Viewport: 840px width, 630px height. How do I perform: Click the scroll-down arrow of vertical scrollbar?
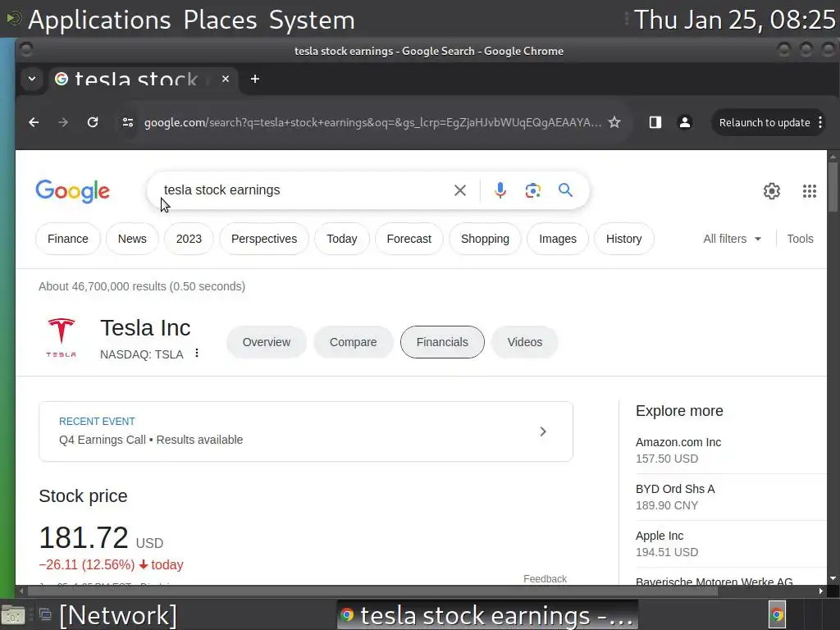pos(833,578)
